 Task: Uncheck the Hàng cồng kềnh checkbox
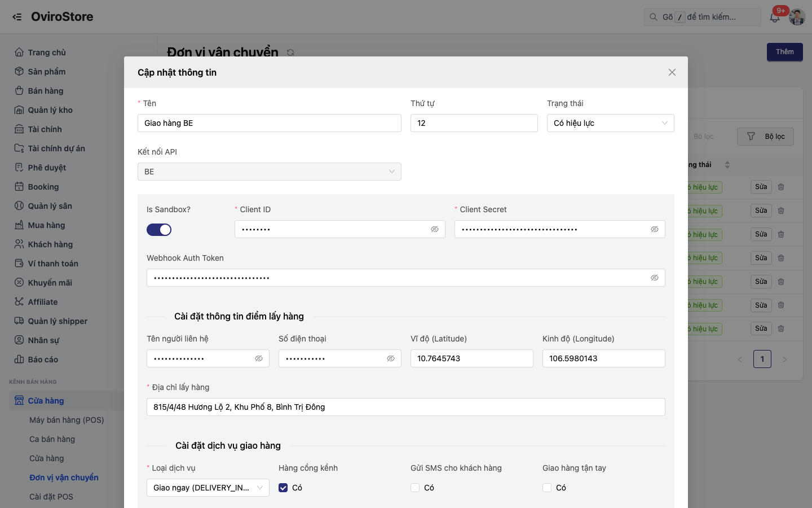tap(283, 488)
